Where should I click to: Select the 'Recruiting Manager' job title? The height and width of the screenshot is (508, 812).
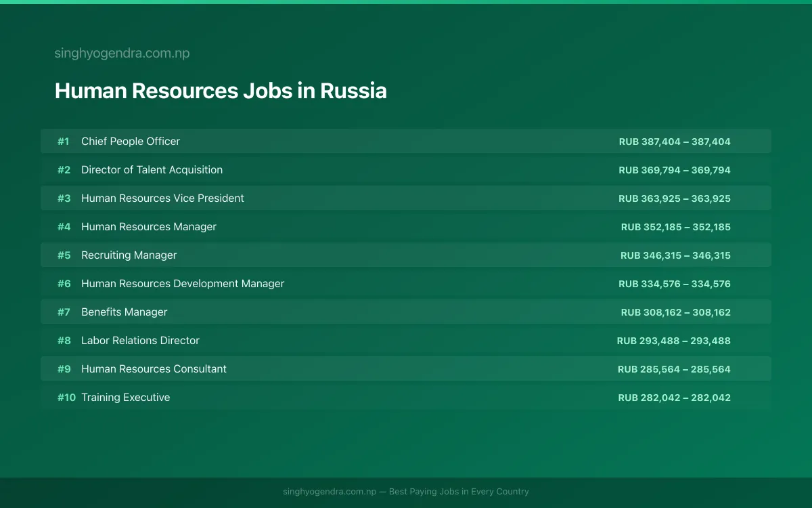coord(129,255)
